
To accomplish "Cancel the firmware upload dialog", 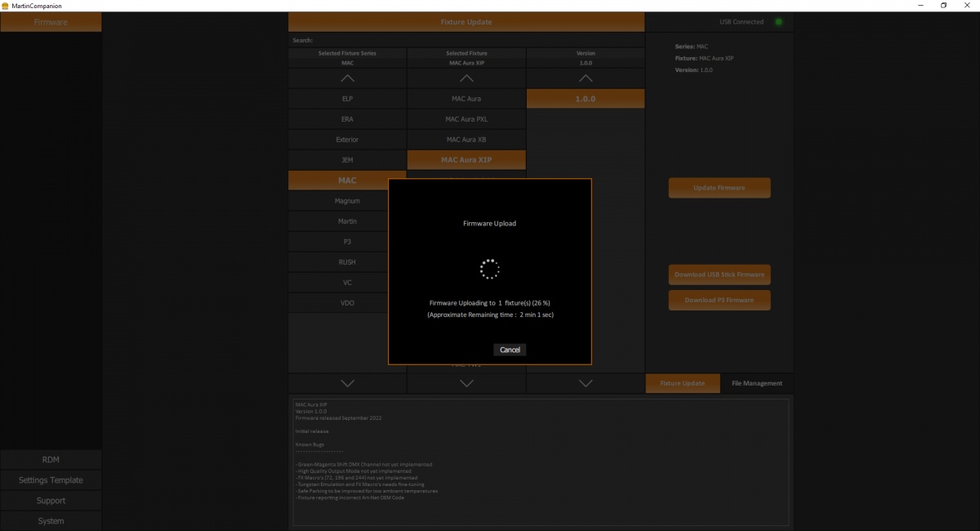I will (510, 350).
